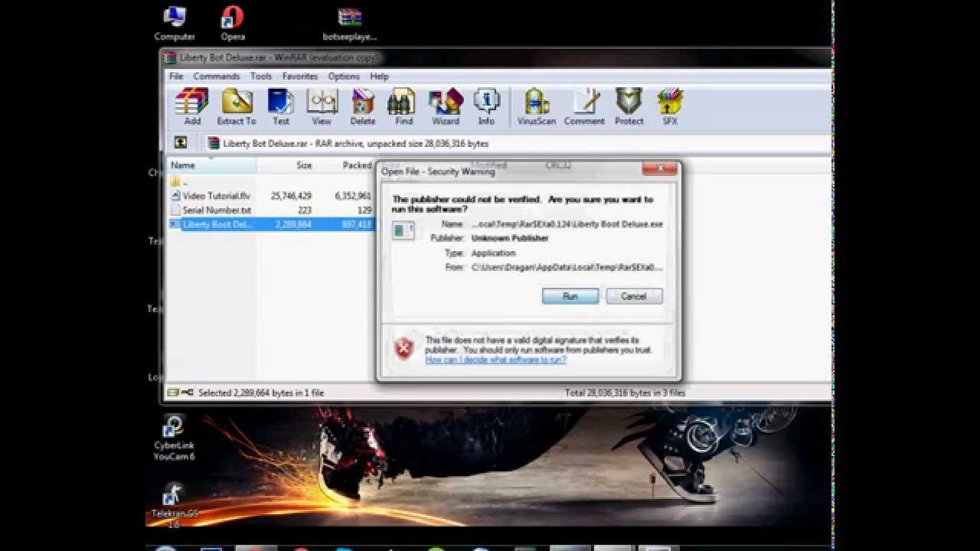Screen dimensions: 980x551
Task: Open the Help menu
Action: tap(380, 77)
